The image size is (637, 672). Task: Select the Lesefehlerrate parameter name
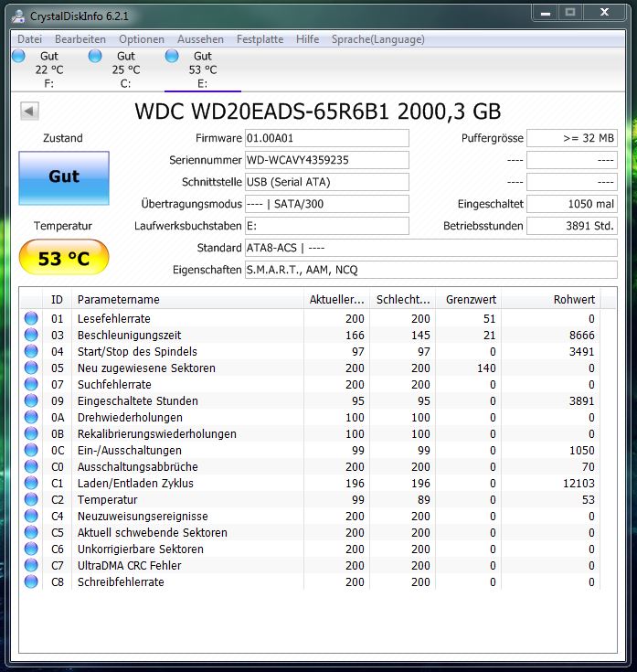[x=114, y=319]
